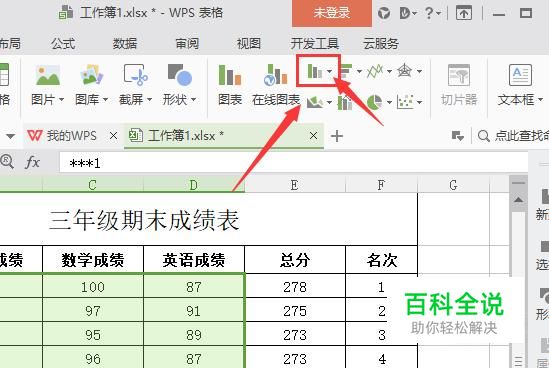Click the search icon for 点此查找命令
549x368 pixels.
(484, 136)
